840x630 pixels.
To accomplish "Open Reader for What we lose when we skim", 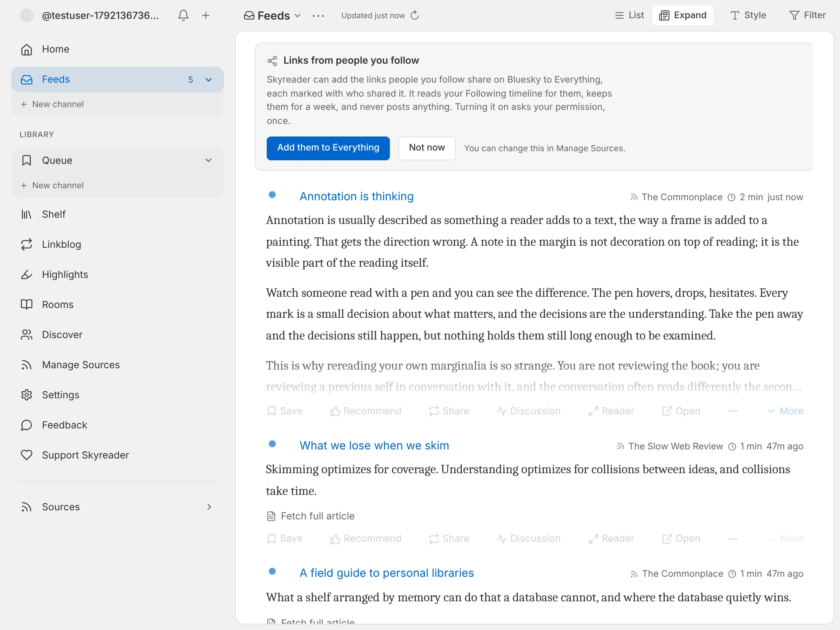I will (x=611, y=539).
